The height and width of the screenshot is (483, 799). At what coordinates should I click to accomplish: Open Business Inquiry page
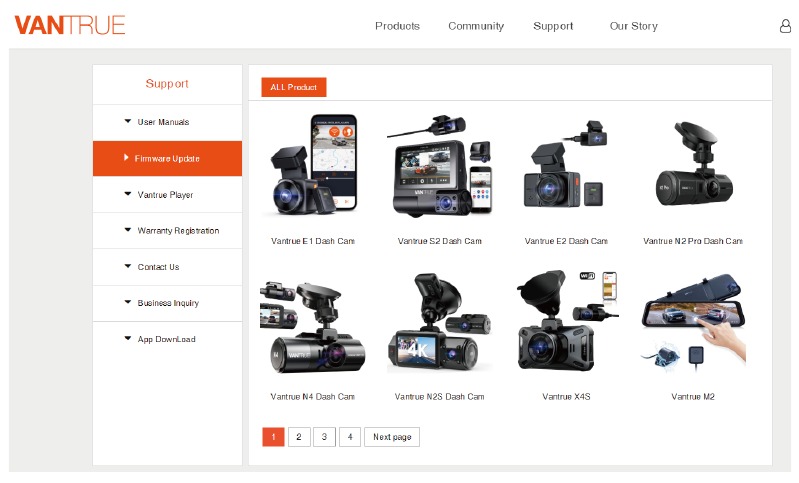click(x=167, y=303)
